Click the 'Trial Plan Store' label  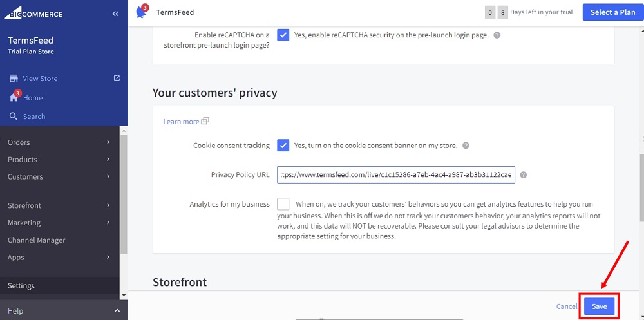31,52
